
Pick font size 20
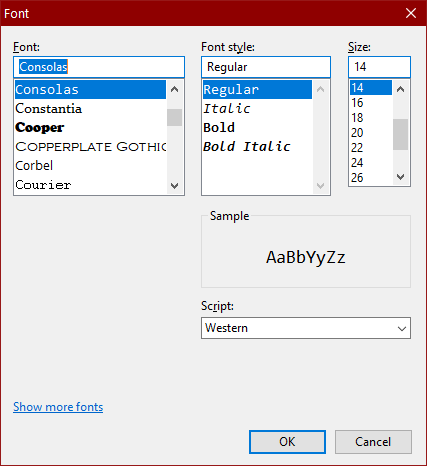click(371, 133)
